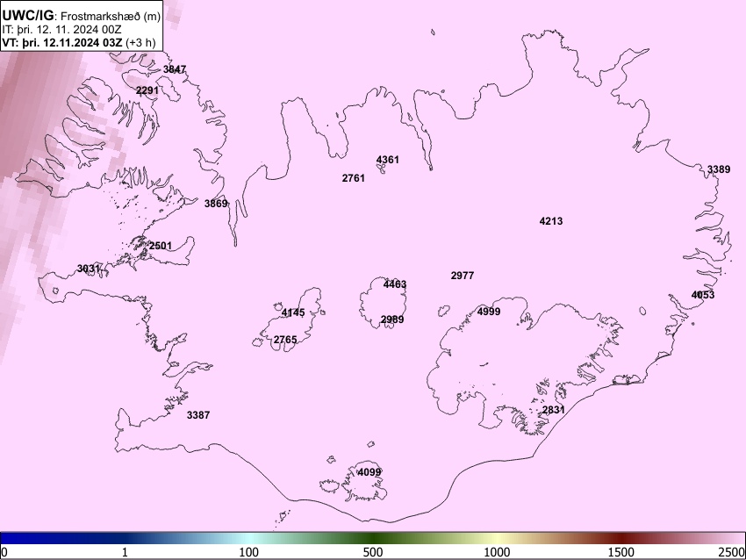Select the south glacier value 4099
The height and width of the screenshot is (560, 746).
point(369,472)
